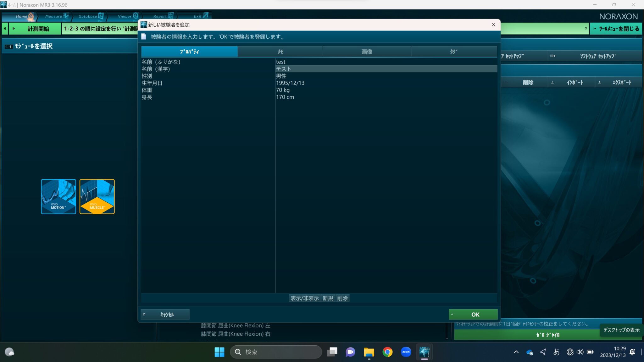
Task: Select the myoMUSCLE module icon
Action: [x=97, y=196]
